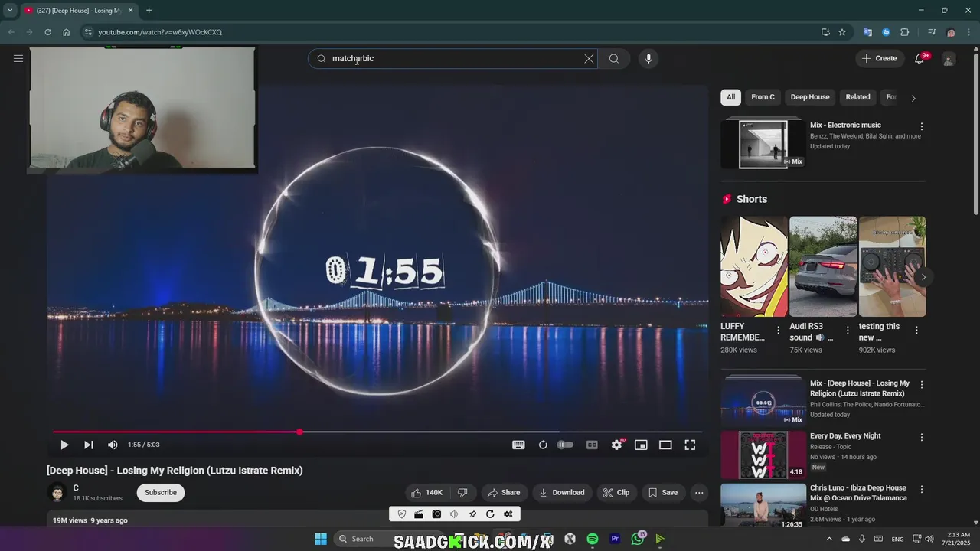Create a Clip from the video
The height and width of the screenshot is (551, 980).
(616, 493)
